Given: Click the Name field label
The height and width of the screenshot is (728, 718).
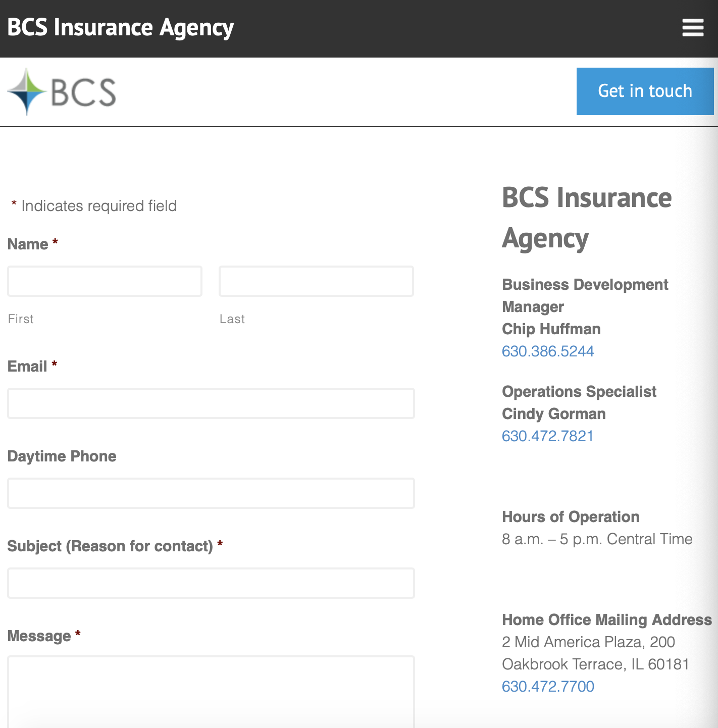Looking at the screenshot, I should pos(33,244).
